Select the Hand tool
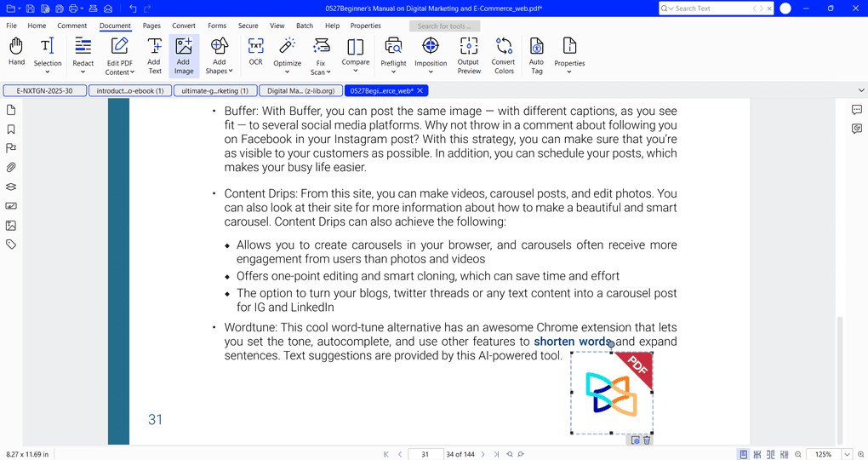 pyautogui.click(x=17, y=52)
